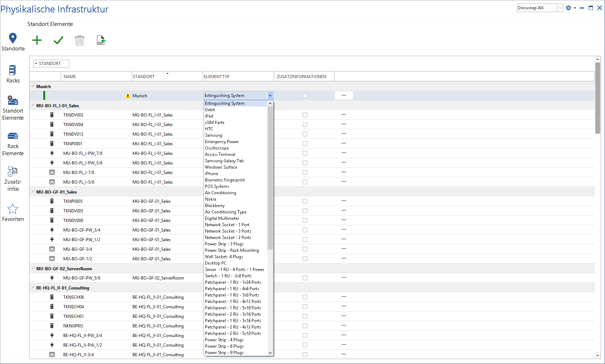Click the dropdown list scrollbar thumb
This screenshot has height=364, width=605.
coord(270,178)
